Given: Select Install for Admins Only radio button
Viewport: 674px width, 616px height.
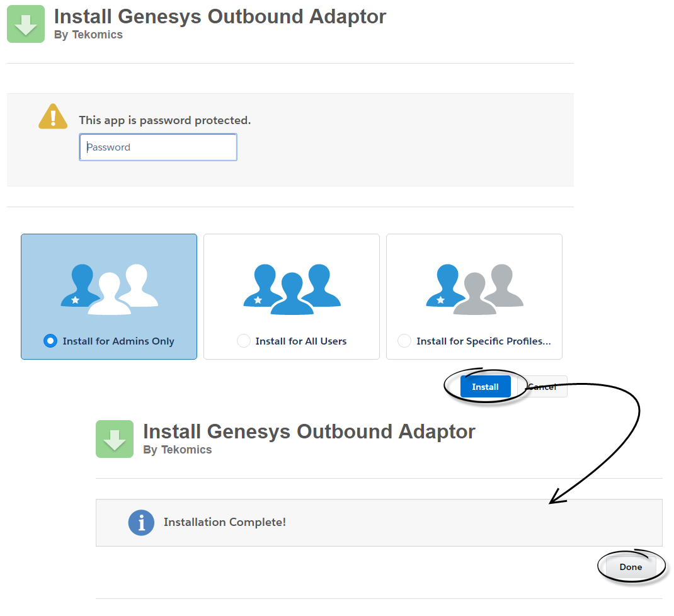Looking at the screenshot, I should (50, 341).
